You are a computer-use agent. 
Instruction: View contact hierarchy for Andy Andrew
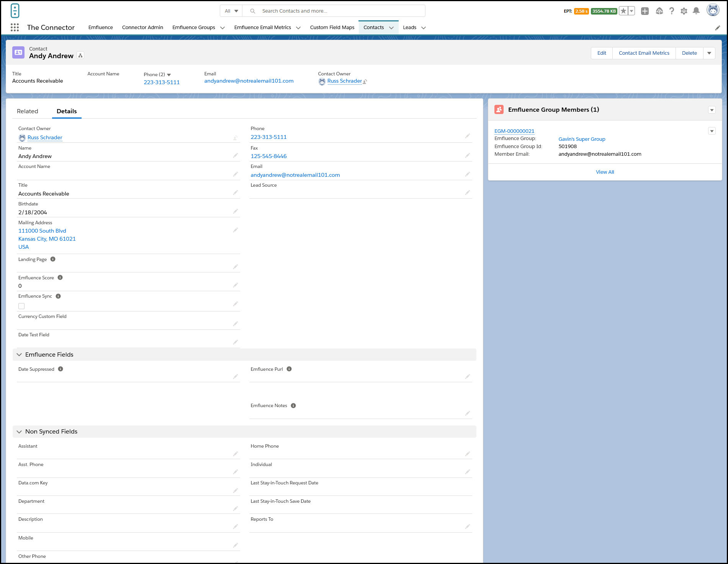(x=80, y=56)
